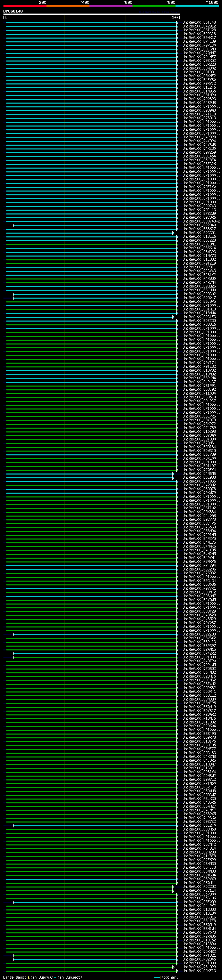Select hit label UniRef100_P20604

coord(199,726)
